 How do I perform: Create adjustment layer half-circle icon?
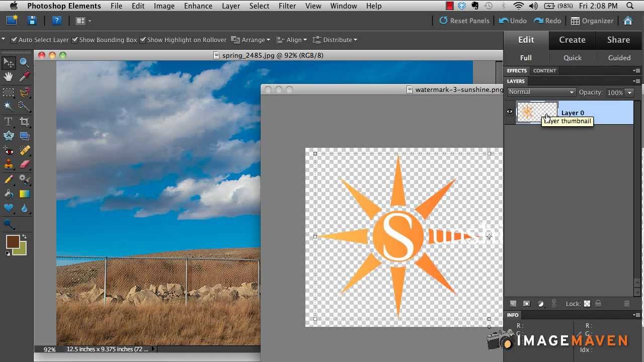tap(541, 304)
